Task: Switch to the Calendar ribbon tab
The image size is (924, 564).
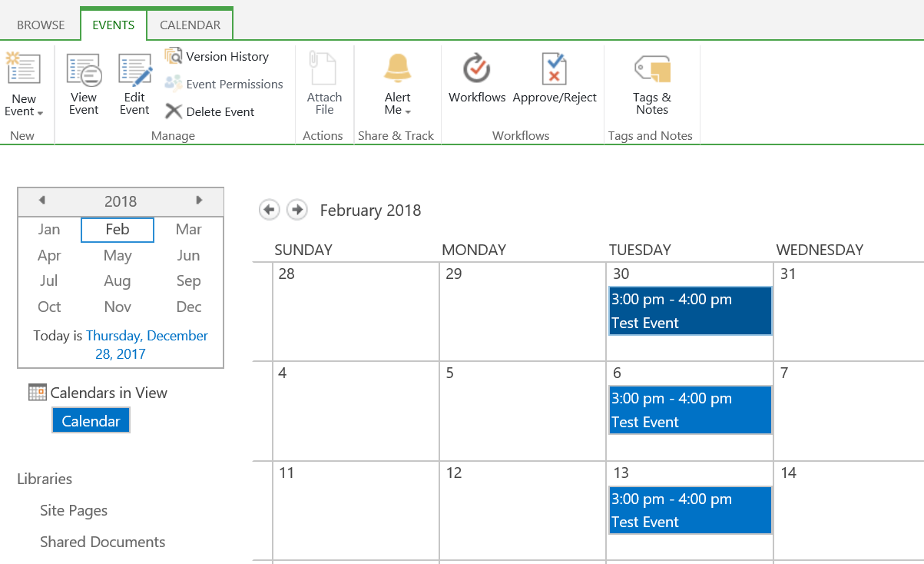Action: [190, 24]
